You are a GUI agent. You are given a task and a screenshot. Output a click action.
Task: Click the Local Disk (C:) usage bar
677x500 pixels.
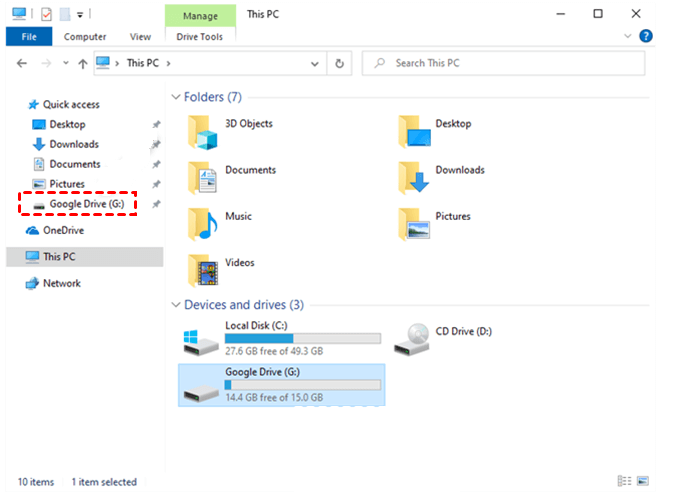pyautogui.click(x=303, y=339)
